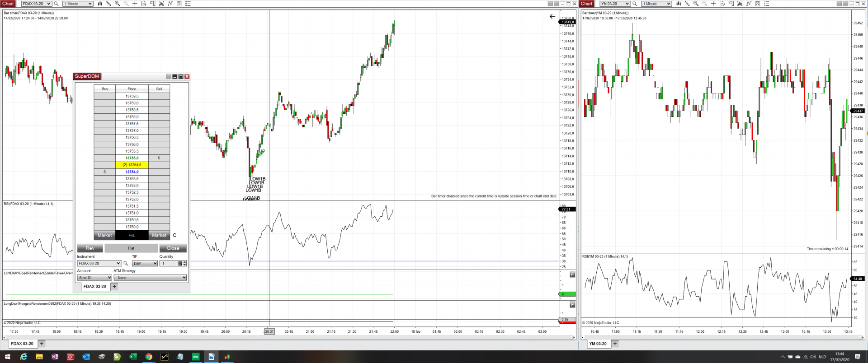The width and height of the screenshot is (868, 363).
Task: Open Data Box in YM chart toolbar
Action: point(722,4)
